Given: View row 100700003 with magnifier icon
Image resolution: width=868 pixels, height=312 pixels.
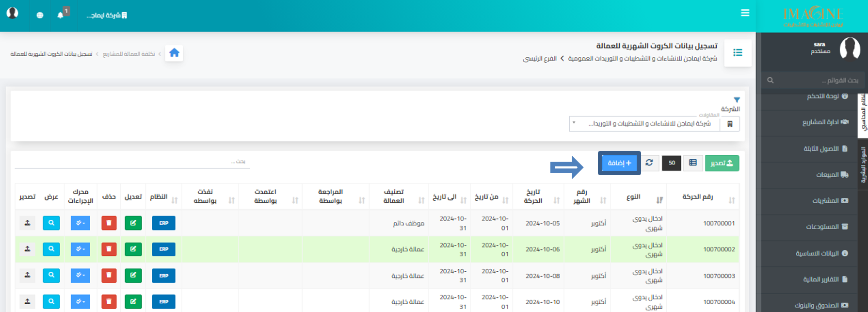Looking at the screenshot, I should pos(51,276).
